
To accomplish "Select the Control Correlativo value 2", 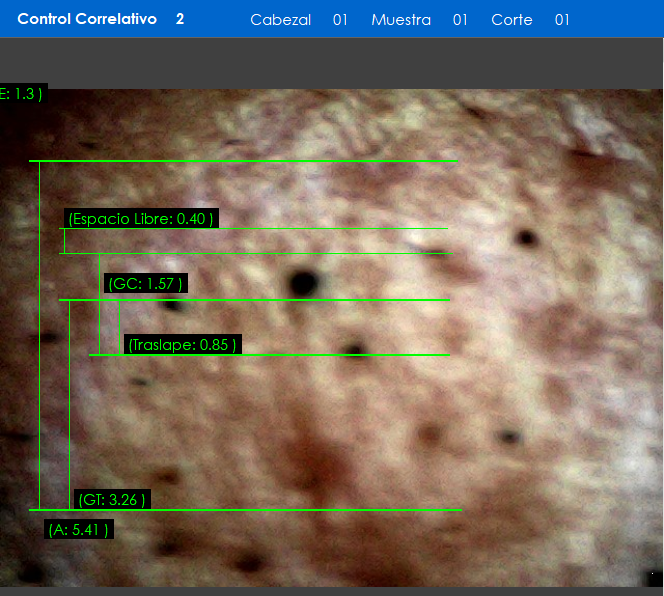I will 180,19.
